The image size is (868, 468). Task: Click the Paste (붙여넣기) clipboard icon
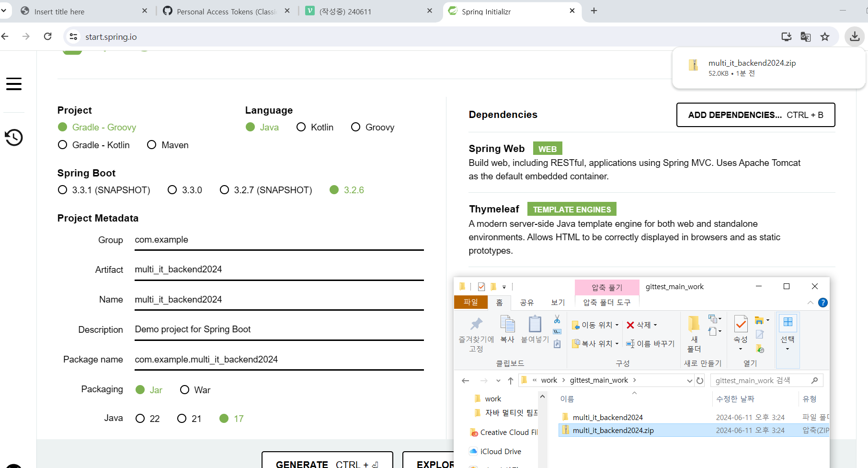(x=535, y=329)
